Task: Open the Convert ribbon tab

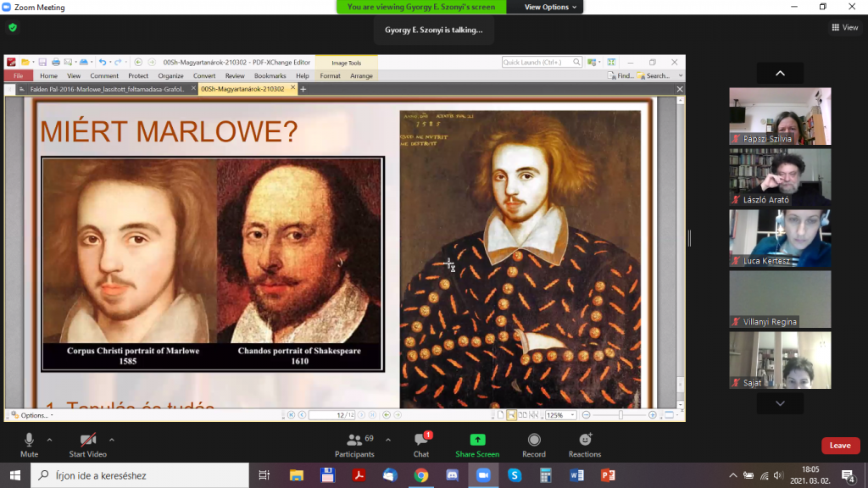Action: (x=204, y=75)
